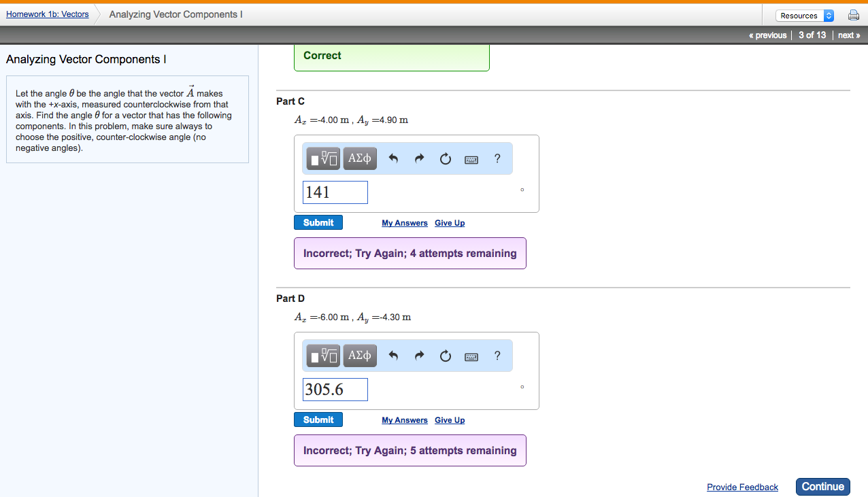Screen dimensions: 868x497
Task: View My Answers for Part D
Action: click(x=404, y=419)
